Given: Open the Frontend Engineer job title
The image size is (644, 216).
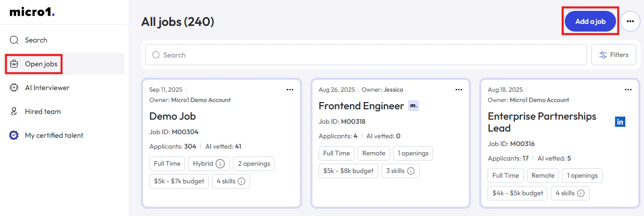Looking at the screenshot, I should tap(361, 106).
